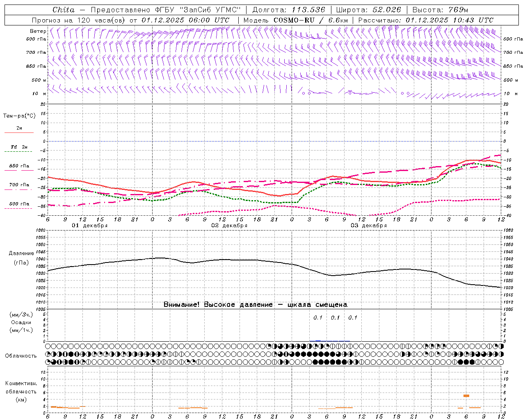Click the "(км)" unit under convective cloud label
Viewport: 525px width, 420px height.
click(21, 399)
